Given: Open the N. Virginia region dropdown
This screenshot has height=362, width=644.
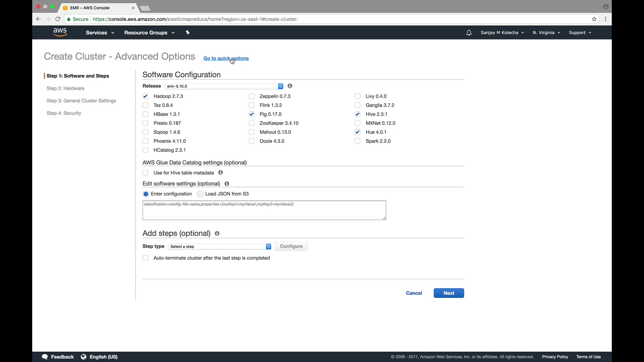Looking at the screenshot, I should click(546, 33).
